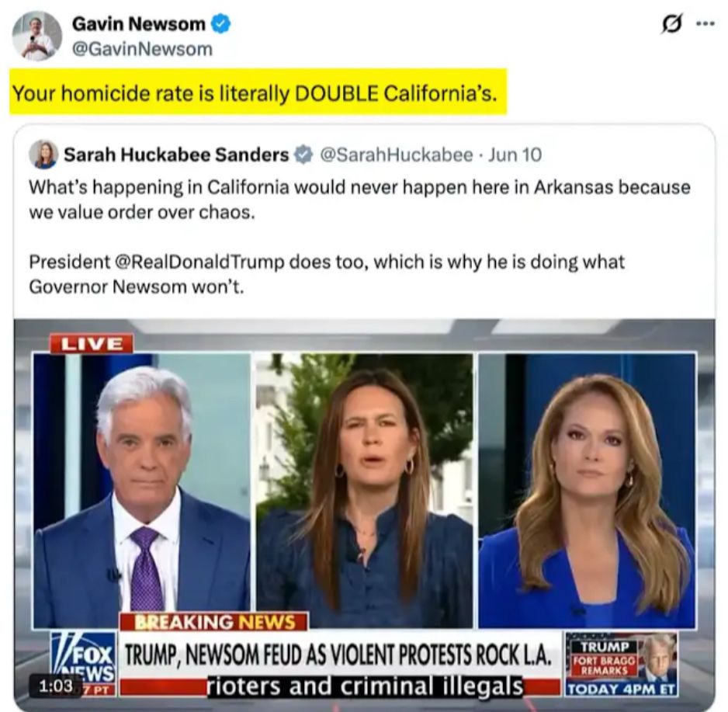Image resolution: width=728 pixels, height=712 pixels.
Task: Open the @GavinNewsom handle link
Action: point(142,49)
